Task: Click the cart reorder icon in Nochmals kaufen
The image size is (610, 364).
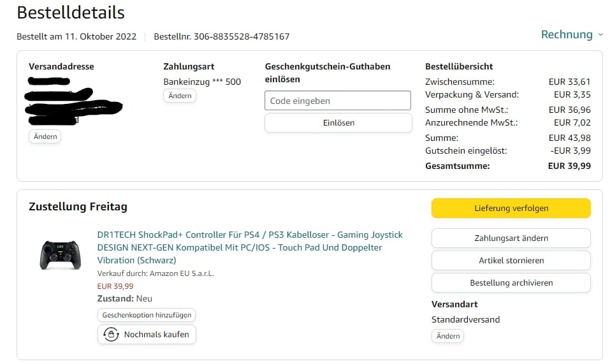Action: coord(112,334)
